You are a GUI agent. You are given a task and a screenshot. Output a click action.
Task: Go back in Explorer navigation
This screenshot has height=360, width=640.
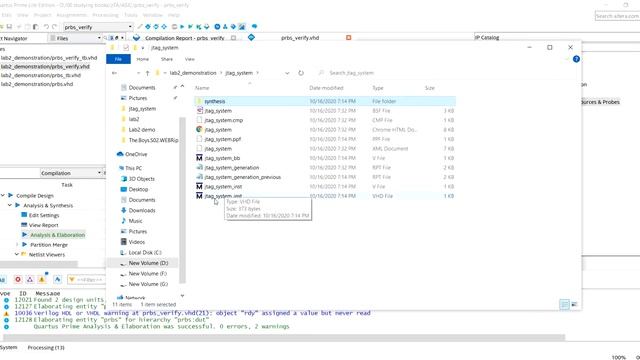pyautogui.click(x=115, y=73)
